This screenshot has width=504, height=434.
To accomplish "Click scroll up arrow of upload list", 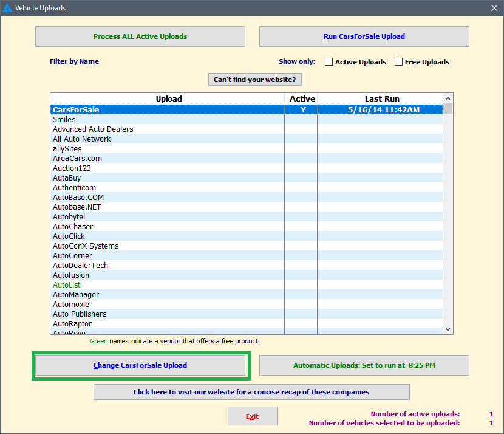I will coord(448,98).
